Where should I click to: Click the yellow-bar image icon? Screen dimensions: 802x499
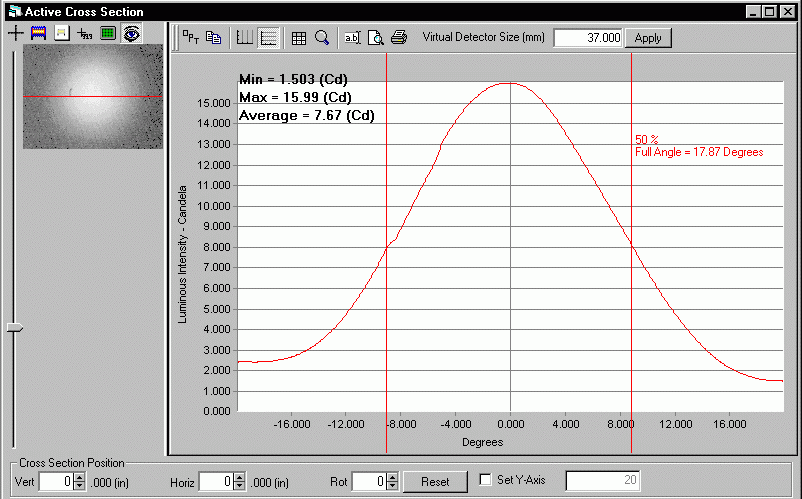(62, 33)
